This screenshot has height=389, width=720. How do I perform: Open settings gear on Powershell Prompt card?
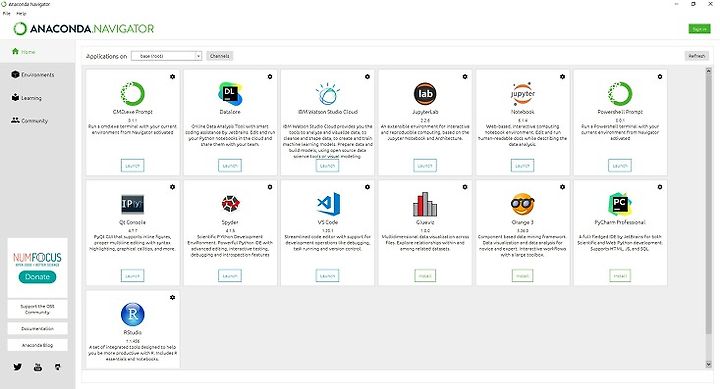[x=660, y=77]
